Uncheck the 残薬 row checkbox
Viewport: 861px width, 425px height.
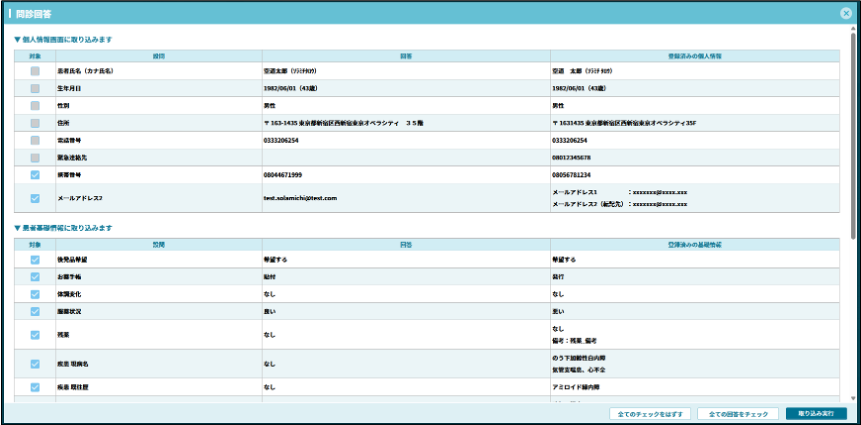(x=35, y=335)
